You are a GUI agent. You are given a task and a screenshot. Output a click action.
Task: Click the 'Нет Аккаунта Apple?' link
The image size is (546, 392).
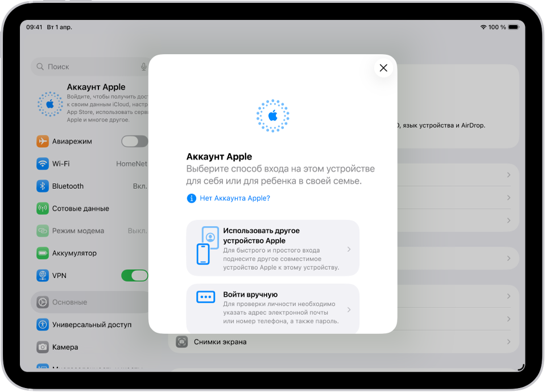(235, 198)
